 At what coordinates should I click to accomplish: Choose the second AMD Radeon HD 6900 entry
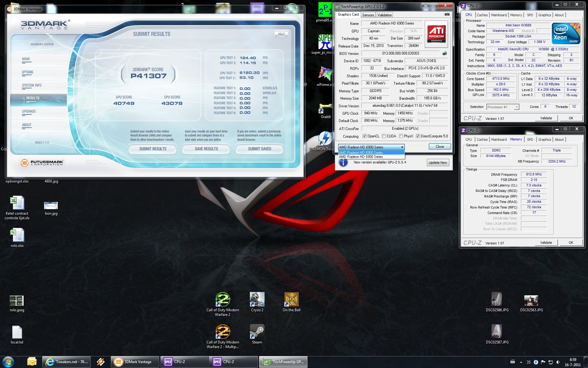(371, 157)
